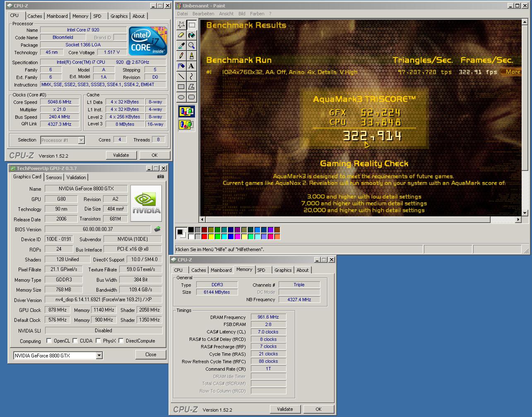Choose the Curve tool in Paint

tap(191, 76)
